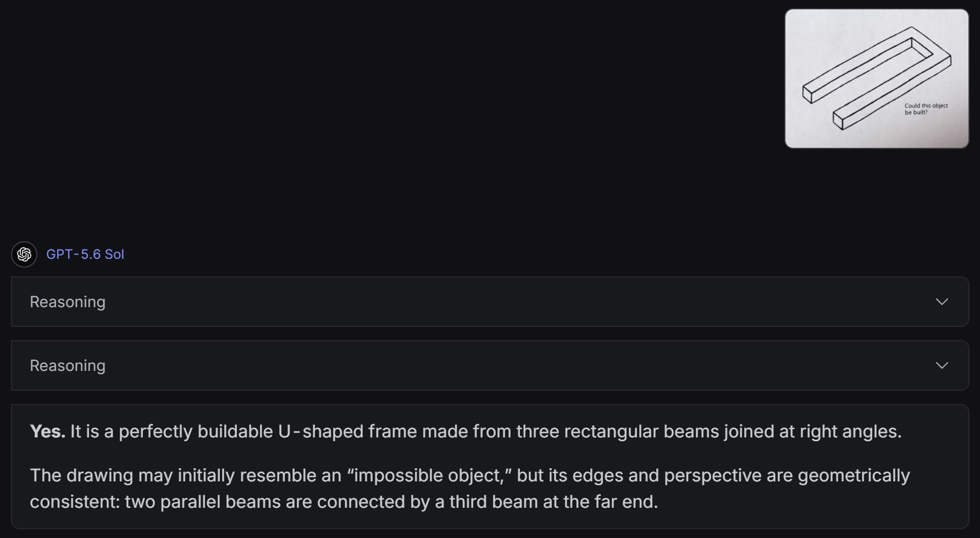Click the paragraph starting 'The drawing may initially'
Screen dimensions: 980x538
(470, 489)
